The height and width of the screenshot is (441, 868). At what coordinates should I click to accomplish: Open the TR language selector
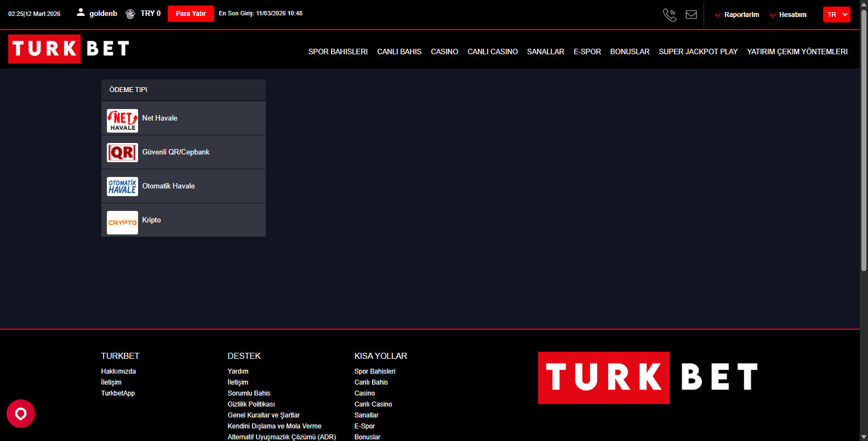pyautogui.click(x=836, y=15)
